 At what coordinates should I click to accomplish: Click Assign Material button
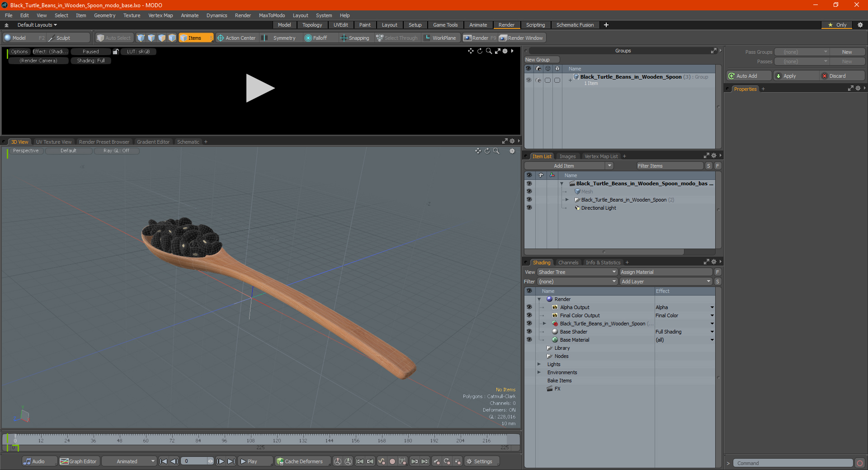[x=666, y=272]
